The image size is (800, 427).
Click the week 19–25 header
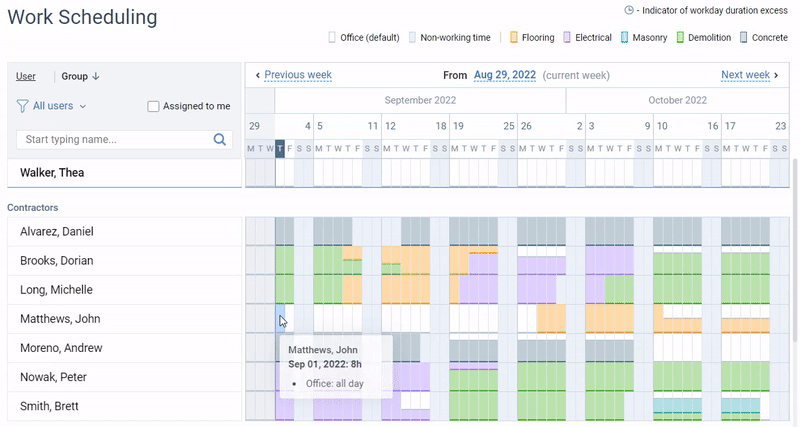tap(483, 126)
